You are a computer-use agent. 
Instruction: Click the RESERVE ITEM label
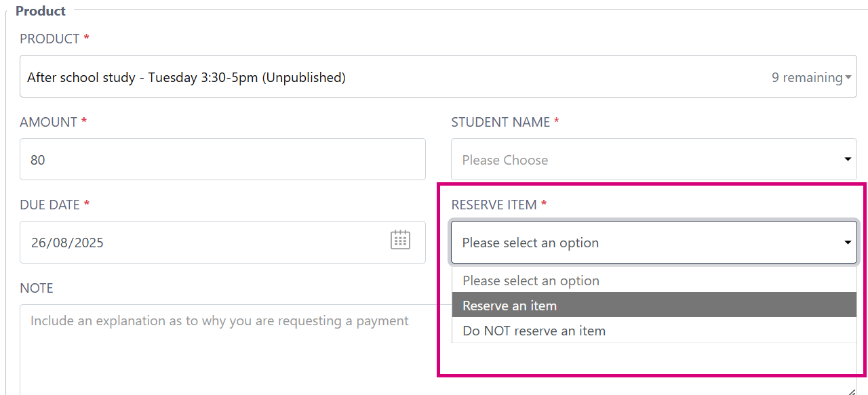pos(494,205)
